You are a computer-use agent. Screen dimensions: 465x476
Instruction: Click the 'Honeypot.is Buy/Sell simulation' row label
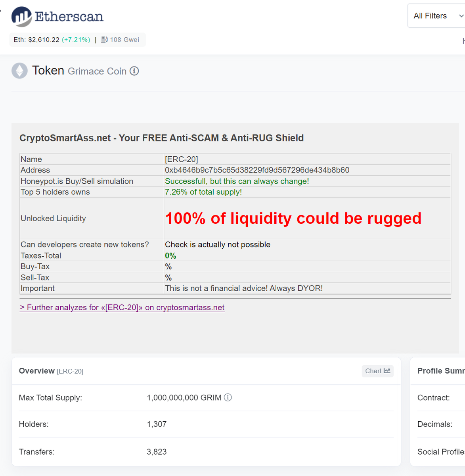(77, 181)
